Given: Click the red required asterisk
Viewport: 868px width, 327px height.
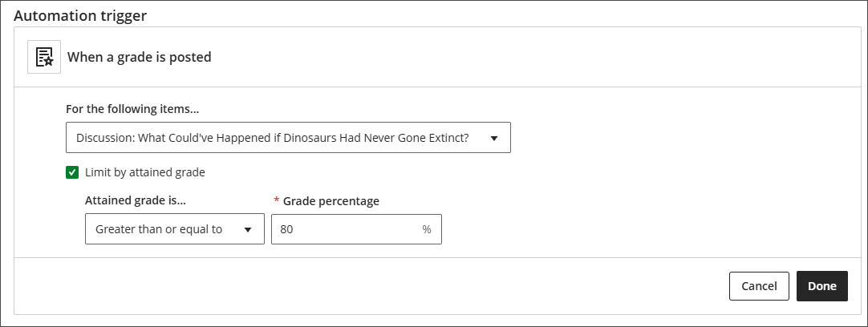Looking at the screenshot, I should click(276, 201).
